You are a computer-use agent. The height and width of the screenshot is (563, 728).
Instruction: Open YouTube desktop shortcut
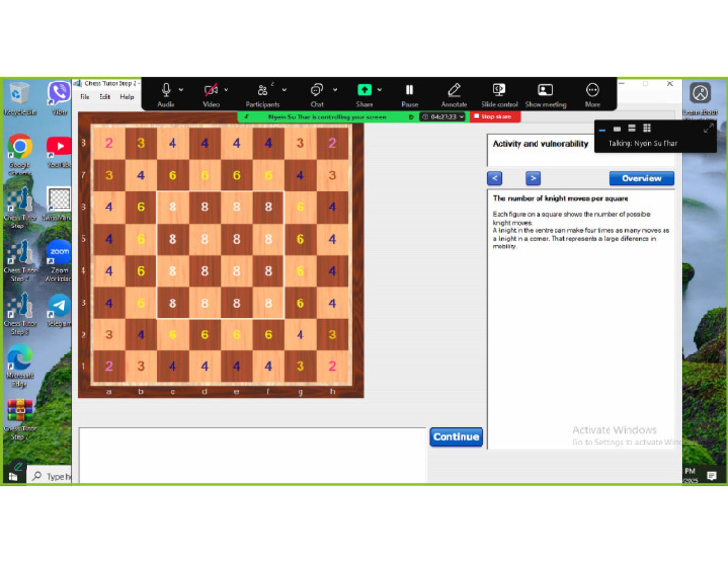60,153
